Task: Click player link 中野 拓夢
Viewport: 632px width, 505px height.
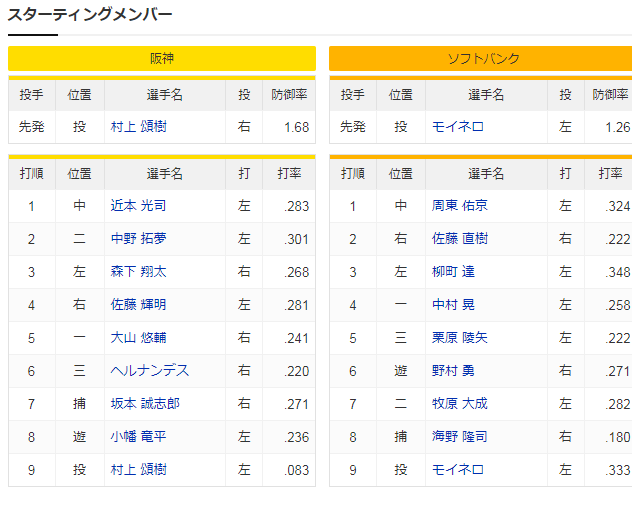Action: pyautogui.click(x=138, y=239)
